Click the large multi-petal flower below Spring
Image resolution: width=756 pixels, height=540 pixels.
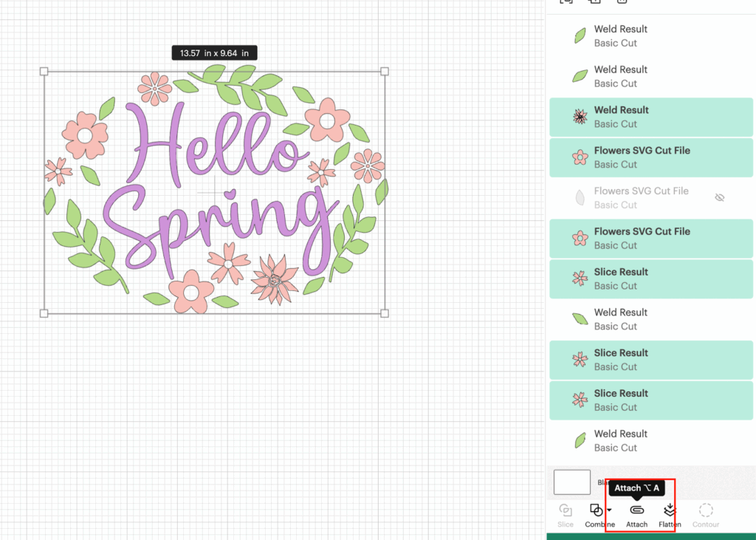pyautogui.click(x=274, y=280)
